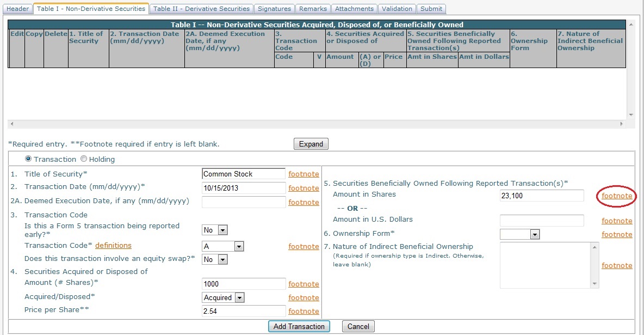This screenshot has width=644, height=335.
Task: Switch to Table II - Derivative Securities tab
Action: [202, 9]
